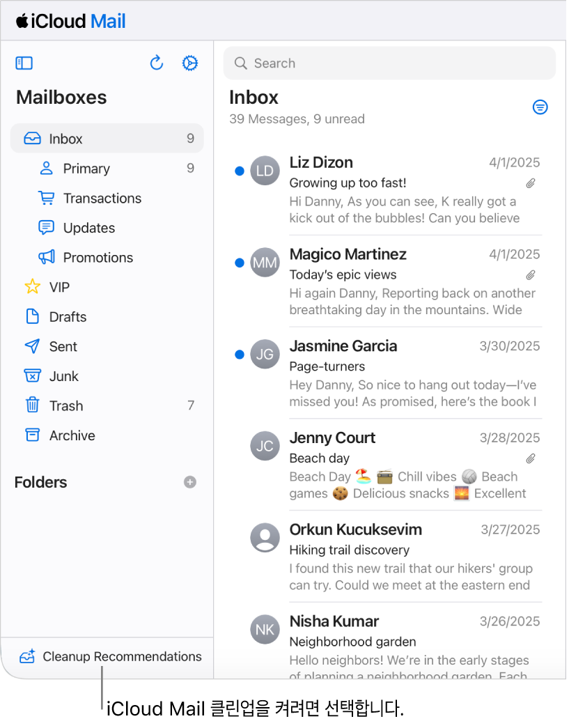The image size is (569, 728).
Task: Click the Junk bin icon
Action: coord(32,375)
